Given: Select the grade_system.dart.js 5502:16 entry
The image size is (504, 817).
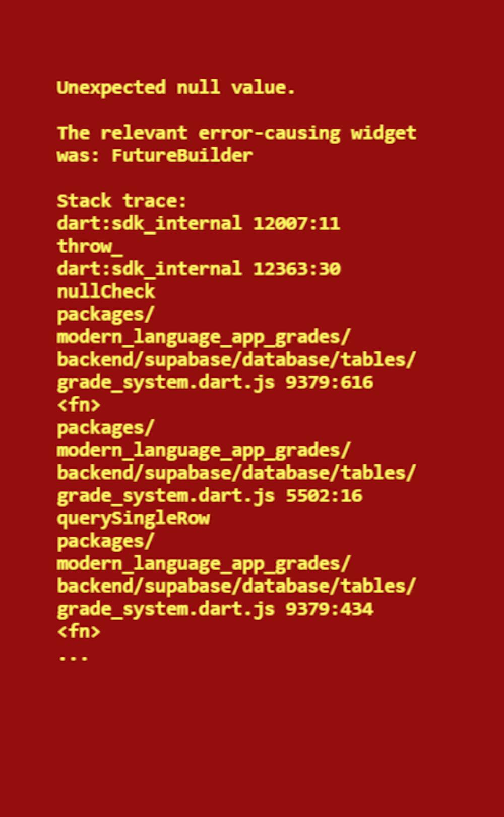Looking at the screenshot, I should [210, 496].
